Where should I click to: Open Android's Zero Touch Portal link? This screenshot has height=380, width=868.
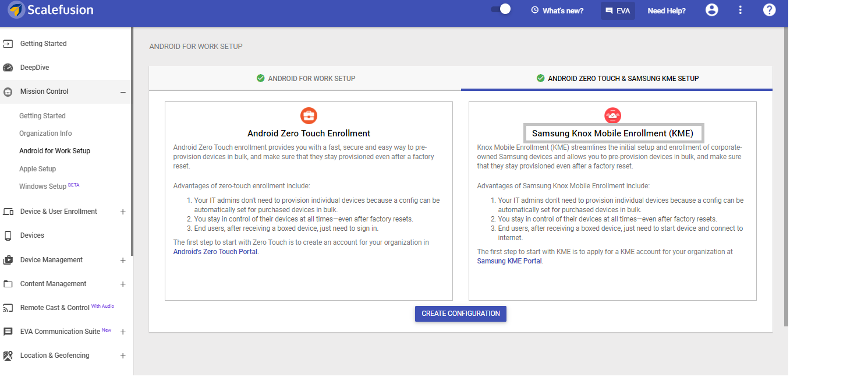coord(215,252)
